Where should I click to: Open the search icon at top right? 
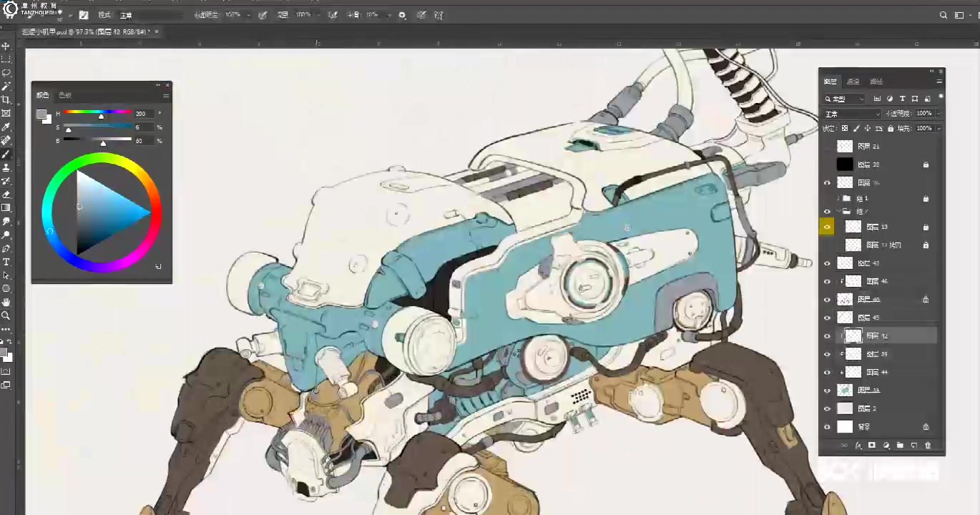(x=944, y=15)
